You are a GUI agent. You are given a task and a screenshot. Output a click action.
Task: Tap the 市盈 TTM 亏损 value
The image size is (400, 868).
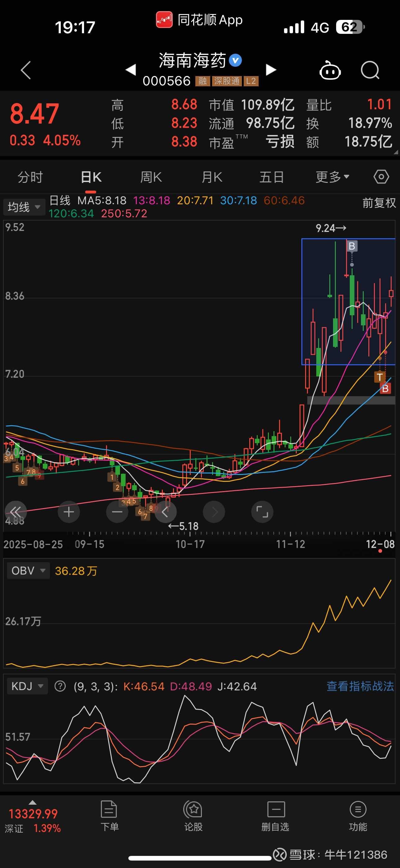pyautogui.click(x=280, y=142)
